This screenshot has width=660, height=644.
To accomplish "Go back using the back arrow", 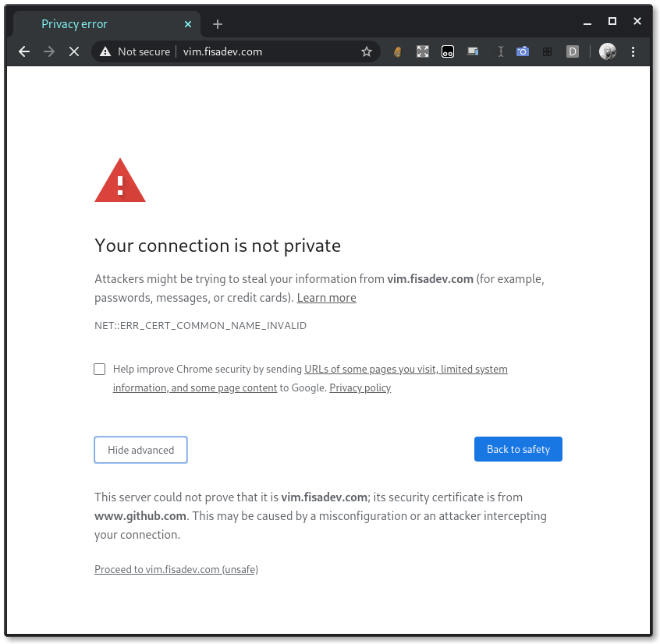I will pos(24,51).
